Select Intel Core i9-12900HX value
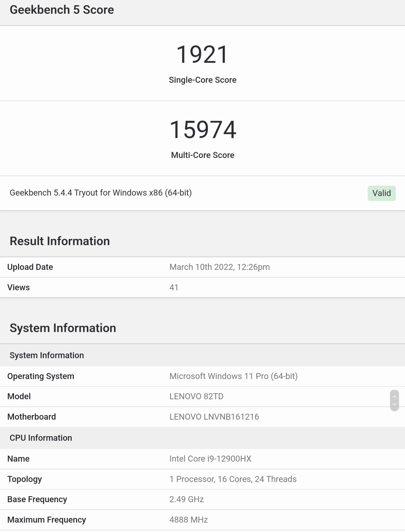405x532 pixels. tap(210, 459)
